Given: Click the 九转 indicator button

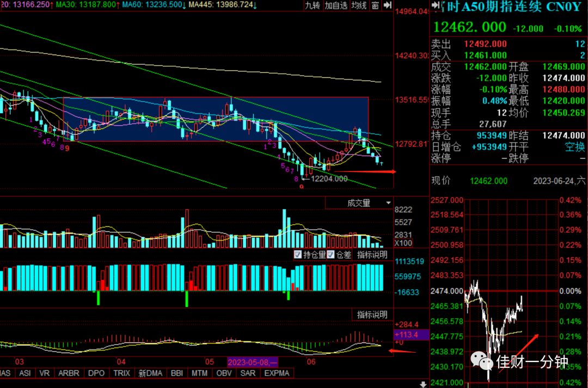Looking at the screenshot, I should pyautogui.click(x=313, y=5).
